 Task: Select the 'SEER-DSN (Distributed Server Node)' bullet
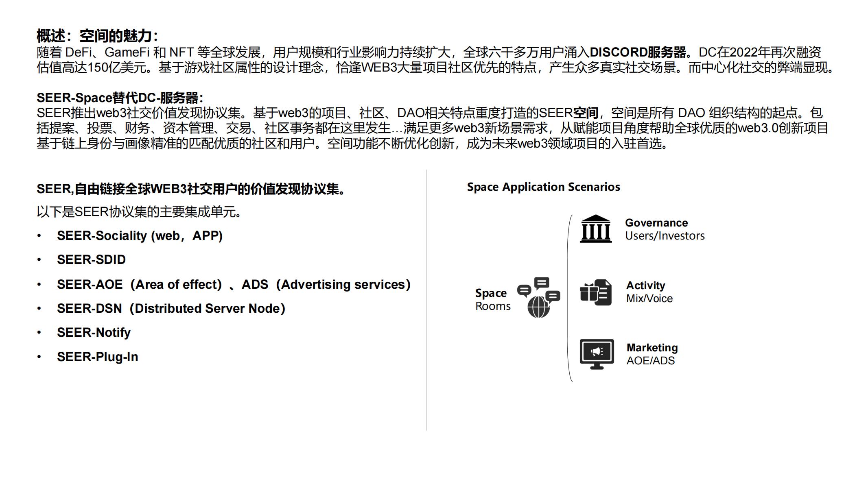click(x=171, y=308)
